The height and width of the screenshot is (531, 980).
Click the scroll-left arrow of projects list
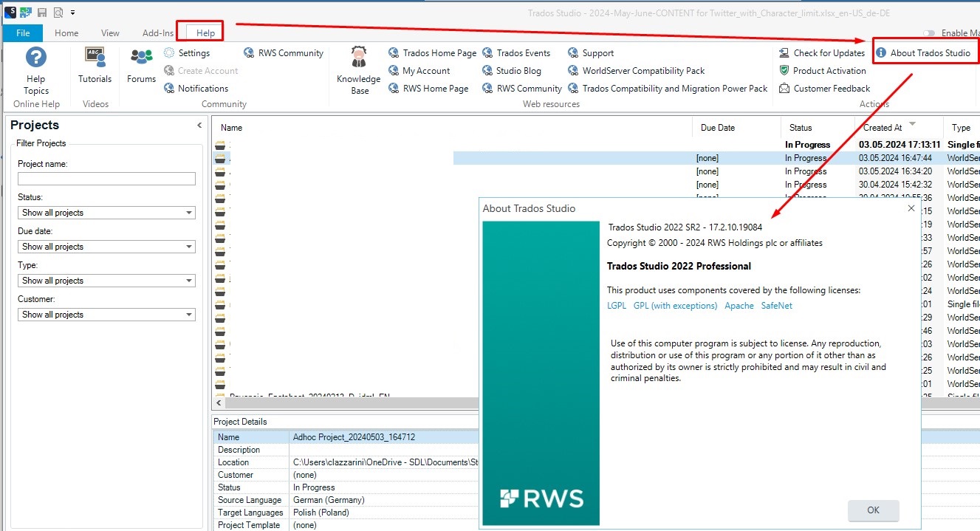tap(218, 403)
